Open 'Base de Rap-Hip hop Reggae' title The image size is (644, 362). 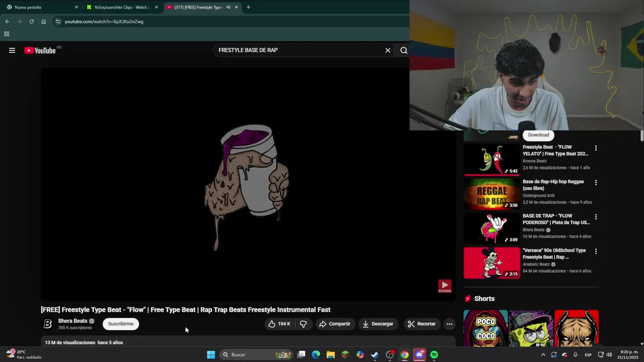click(553, 185)
